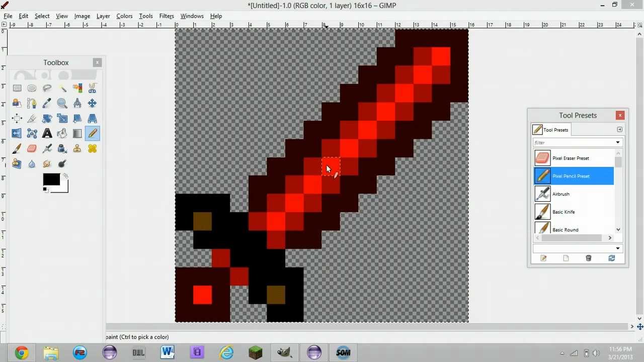Viewport: 644px width, 362px height.
Task: Activate the Bucket Fill tool
Action: click(x=62, y=133)
